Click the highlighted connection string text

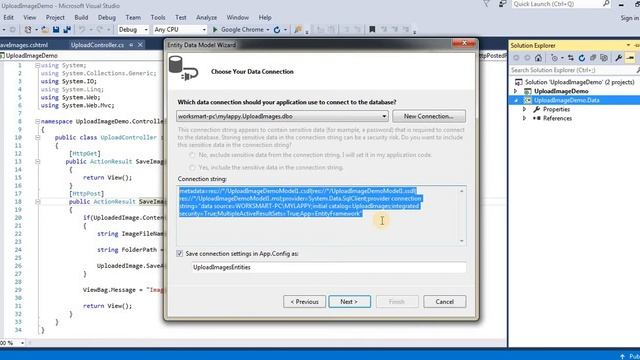click(x=300, y=202)
